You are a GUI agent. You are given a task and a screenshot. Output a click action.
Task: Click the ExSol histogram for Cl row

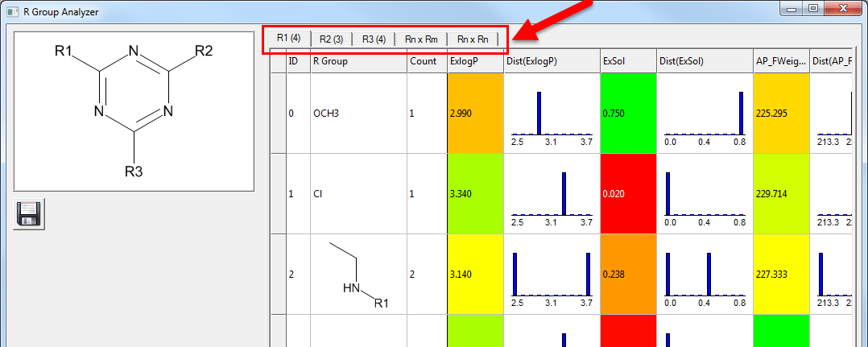pos(704,194)
